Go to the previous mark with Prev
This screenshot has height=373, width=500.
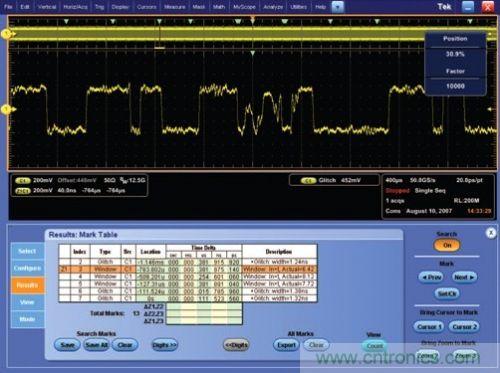[x=431, y=277]
